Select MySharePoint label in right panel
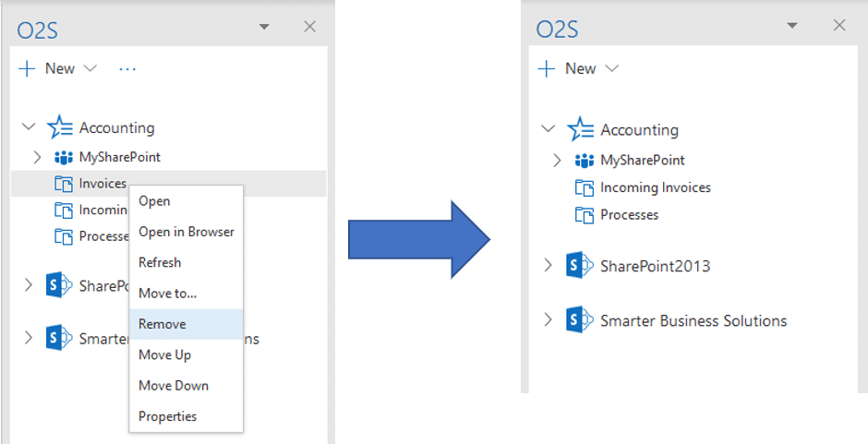 coord(643,161)
